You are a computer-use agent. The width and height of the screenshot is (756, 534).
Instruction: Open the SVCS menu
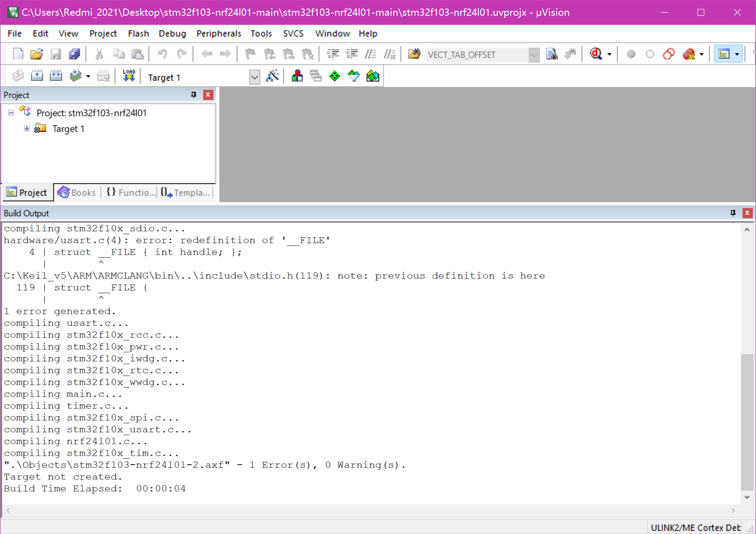[x=293, y=34]
